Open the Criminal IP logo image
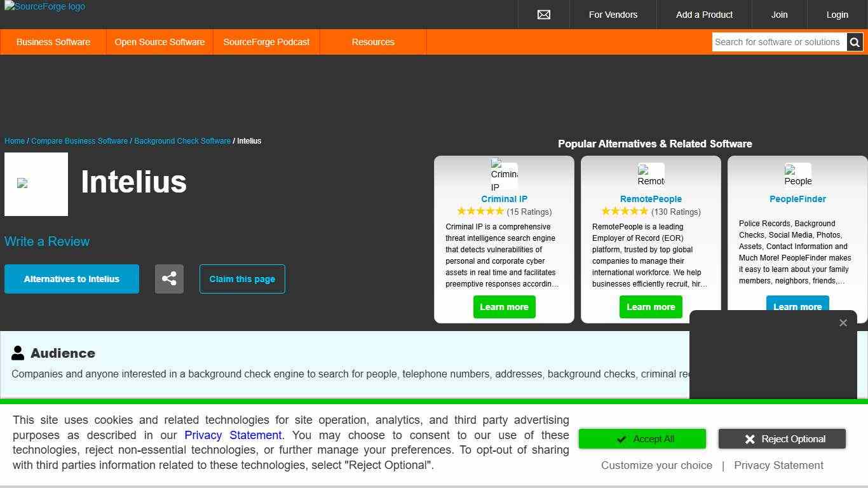Image resolution: width=868 pixels, height=488 pixels. [x=504, y=175]
